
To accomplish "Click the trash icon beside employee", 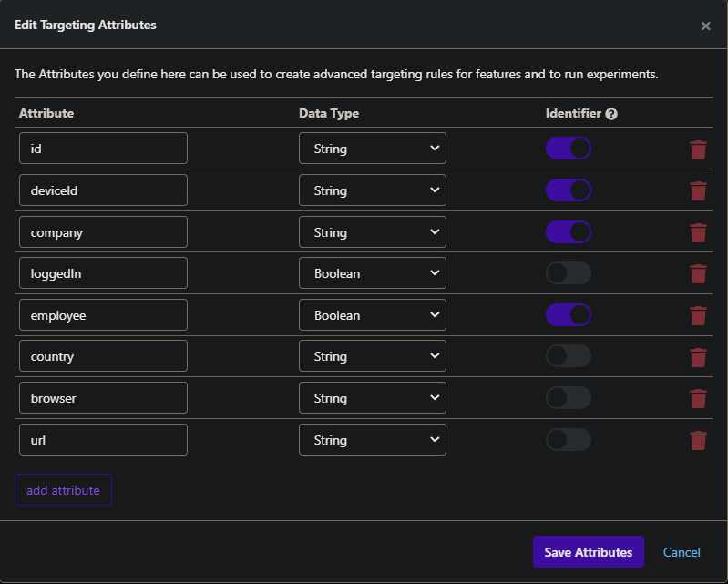I will [x=698, y=315].
